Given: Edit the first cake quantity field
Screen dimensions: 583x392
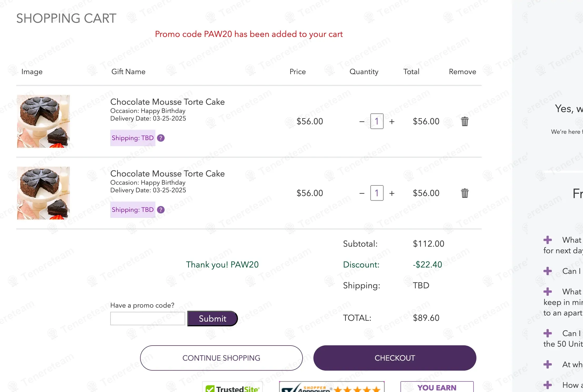Looking at the screenshot, I should pos(377,121).
